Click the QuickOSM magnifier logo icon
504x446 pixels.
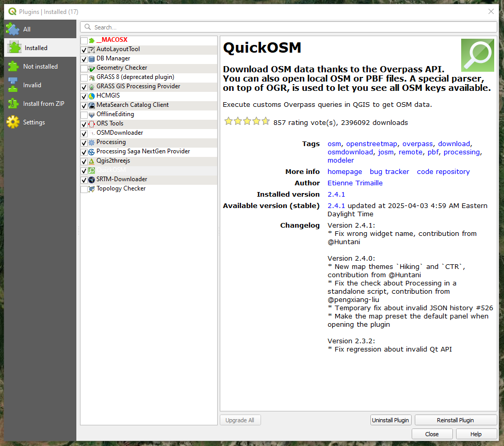(477, 55)
